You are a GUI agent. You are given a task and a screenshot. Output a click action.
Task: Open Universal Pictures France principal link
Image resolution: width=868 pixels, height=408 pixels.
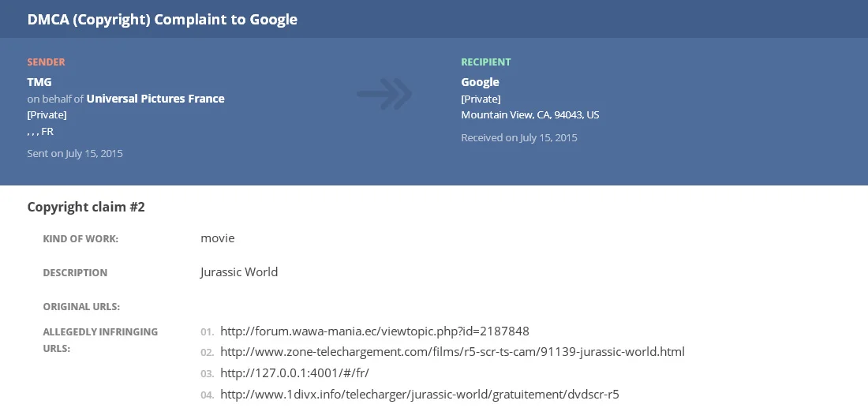click(155, 99)
